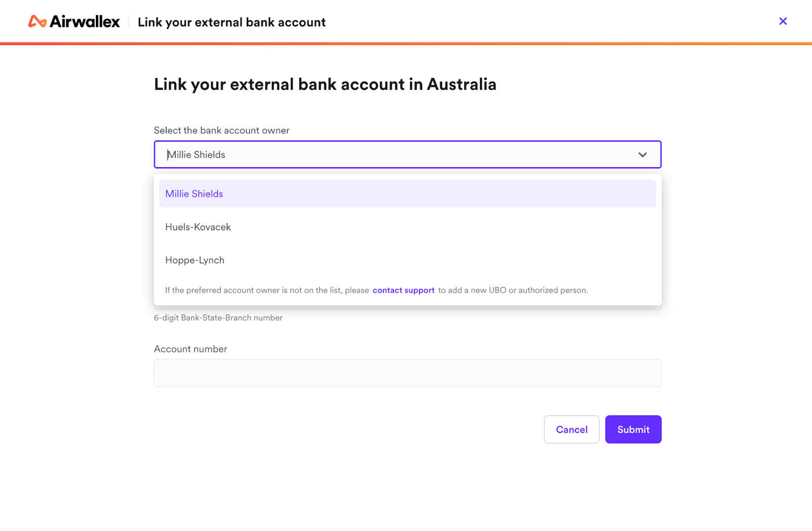Click Cancel to abort linking
The width and height of the screenshot is (812, 531).
pyautogui.click(x=571, y=429)
